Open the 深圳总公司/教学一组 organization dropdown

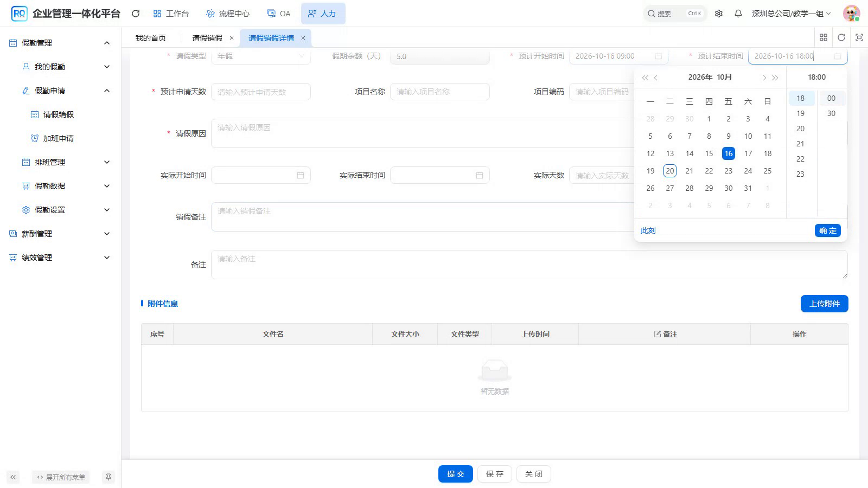791,14
